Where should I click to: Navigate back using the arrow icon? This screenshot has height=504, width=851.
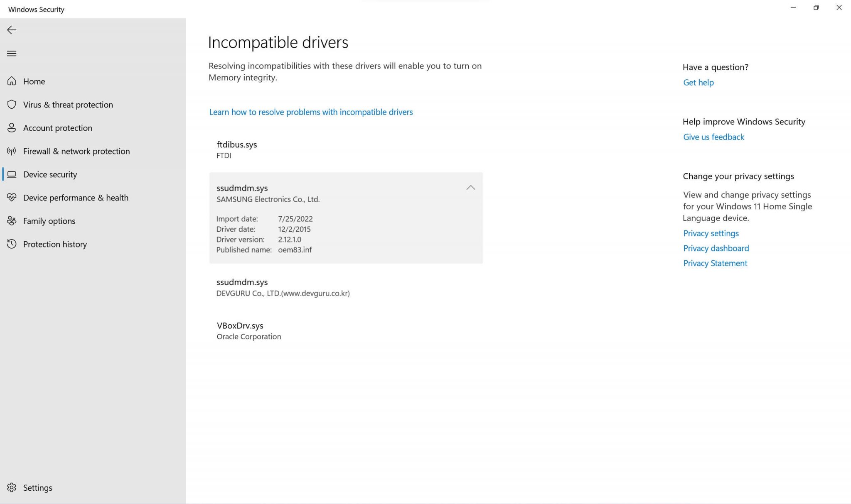pos(12,30)
